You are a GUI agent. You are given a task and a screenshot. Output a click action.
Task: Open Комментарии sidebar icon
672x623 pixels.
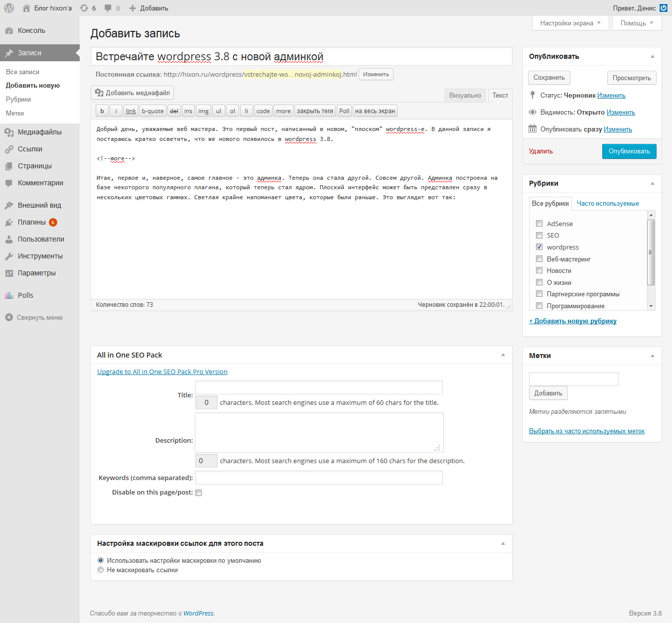tap(9, 183)
